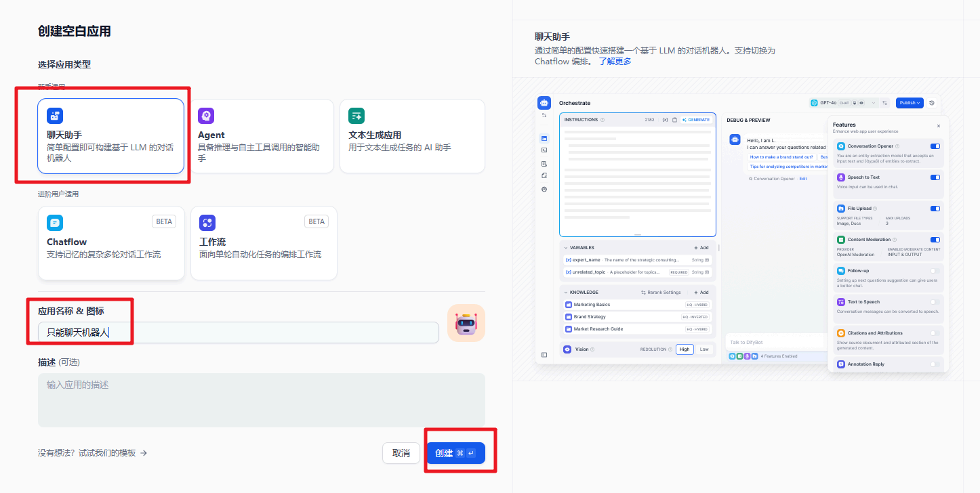The image size is (980, 493).
Task: Open the robot emoji app icon picker
Action: [x=466, y=323]
